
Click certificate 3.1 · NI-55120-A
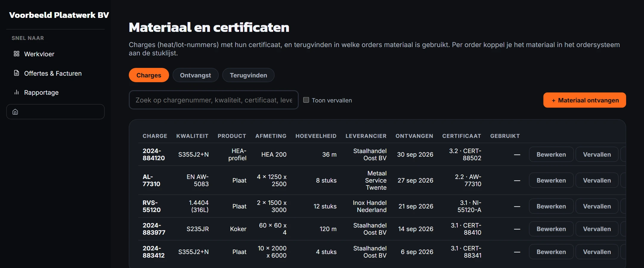click(469, 206)
